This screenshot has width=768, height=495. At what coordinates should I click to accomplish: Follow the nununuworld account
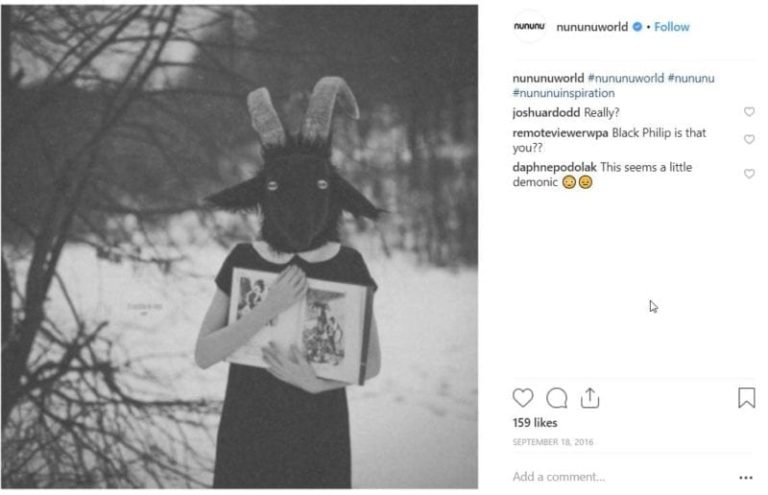(x=672, y=27)
